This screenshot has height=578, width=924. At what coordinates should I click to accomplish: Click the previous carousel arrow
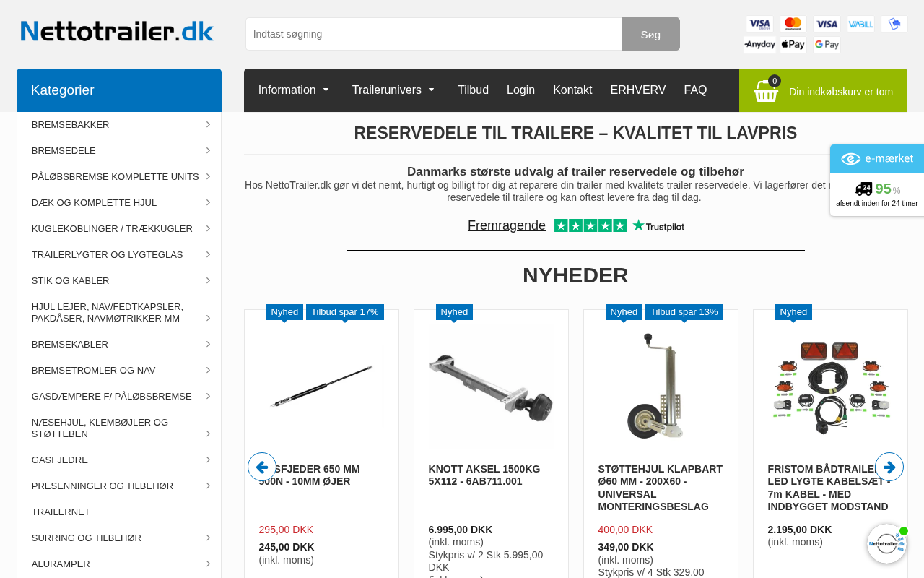pyautogui.click(x=262, y=467)
